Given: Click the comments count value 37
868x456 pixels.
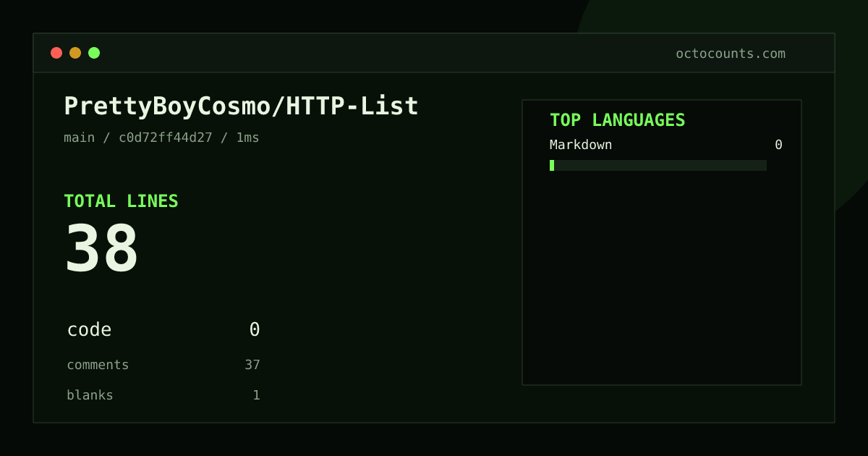Looking at the screenshot, I should coord(252,365).
